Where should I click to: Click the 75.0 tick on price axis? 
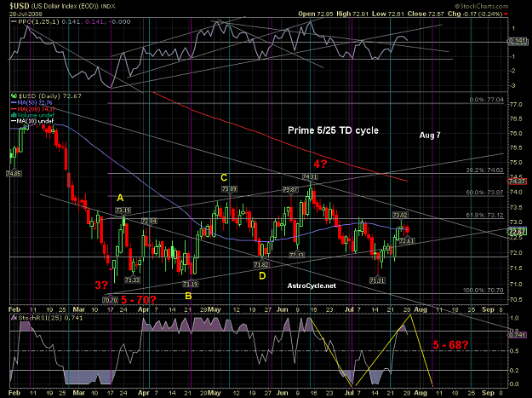(x=516, y=163)
